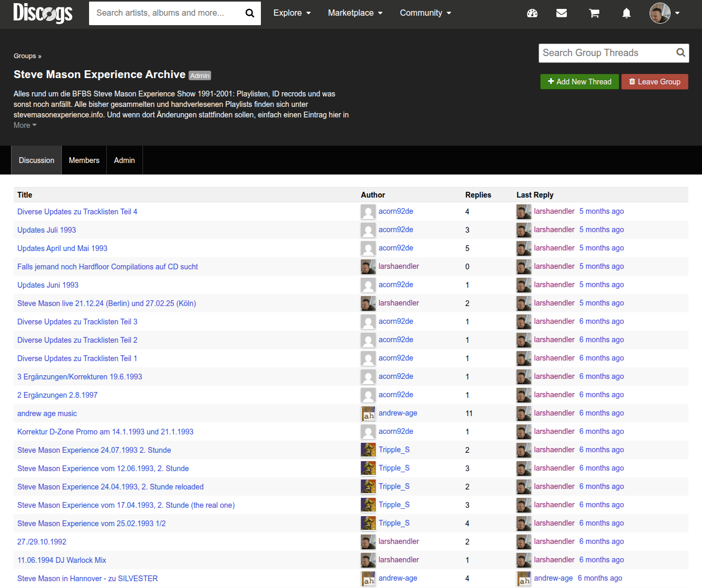The width and height of the screenshot is (702, 588).
Task: Click andrew-age author avatar in Hannover SILVESTER row
Action: tap(368, 579)
